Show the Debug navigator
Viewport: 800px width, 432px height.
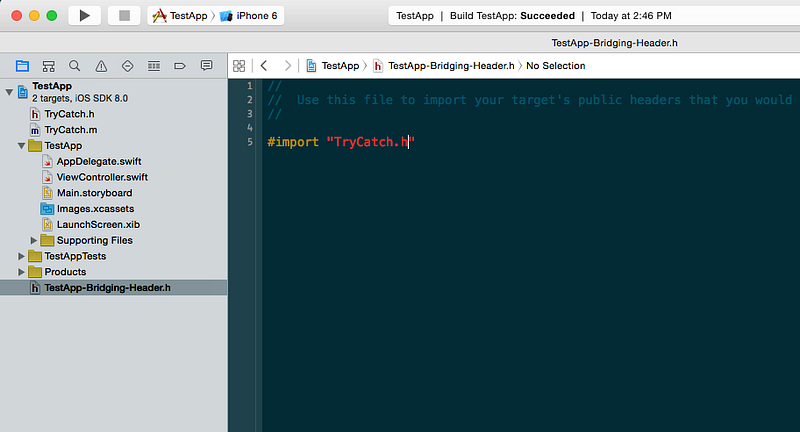(x=154, y=66)
